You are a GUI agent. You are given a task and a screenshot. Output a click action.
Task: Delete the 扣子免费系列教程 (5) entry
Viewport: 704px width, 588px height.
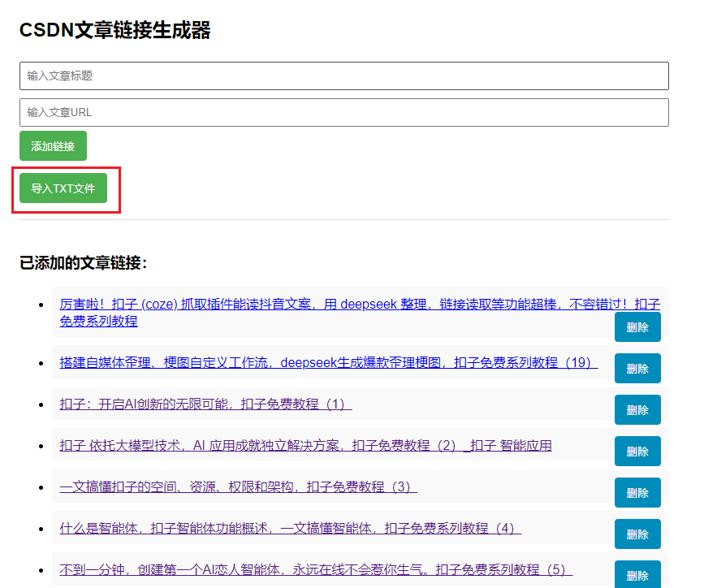(637, 574)
